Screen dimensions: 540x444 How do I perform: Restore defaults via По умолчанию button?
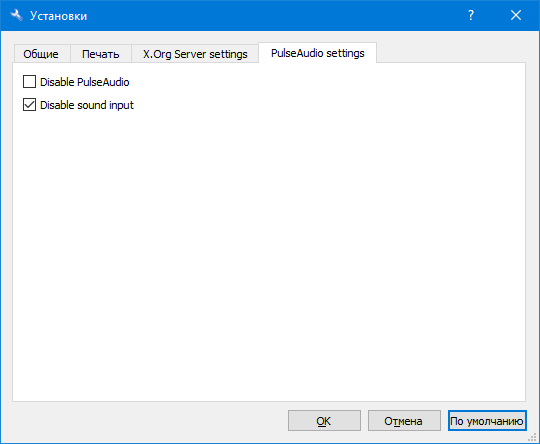coord(487,421)
